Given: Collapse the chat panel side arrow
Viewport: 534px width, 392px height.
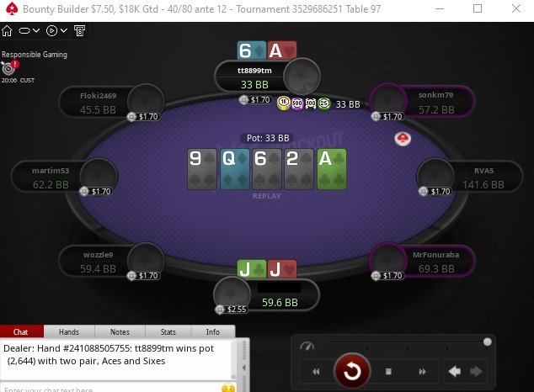Looking at the screenshot, I should [244, 368].
